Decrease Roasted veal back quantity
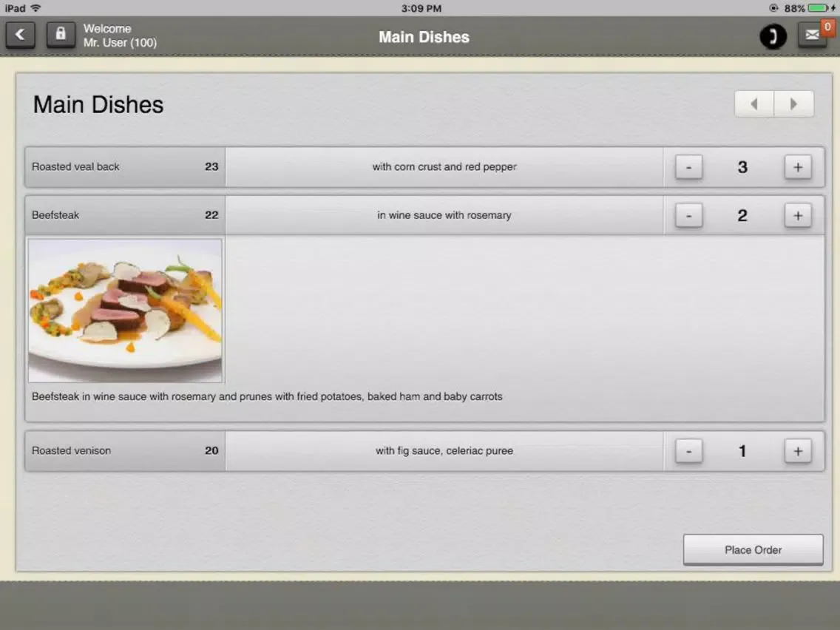Viewport: 840px width, 630px height. pos(688,168)
